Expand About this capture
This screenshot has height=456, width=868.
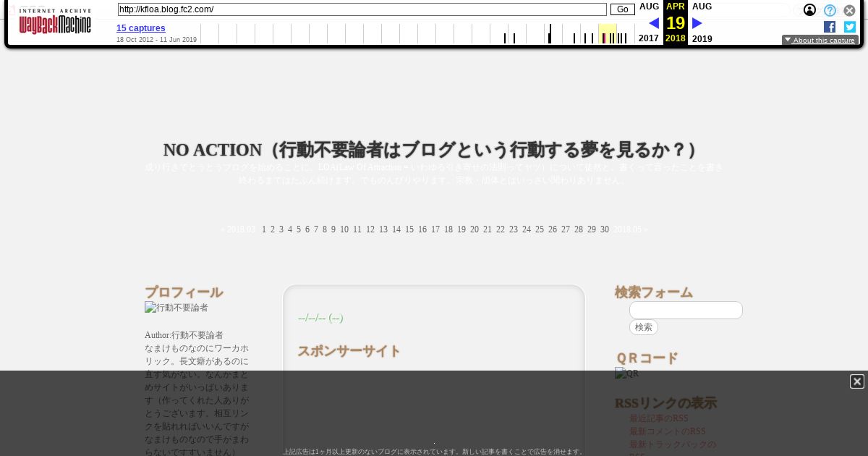tap(820, 41)
